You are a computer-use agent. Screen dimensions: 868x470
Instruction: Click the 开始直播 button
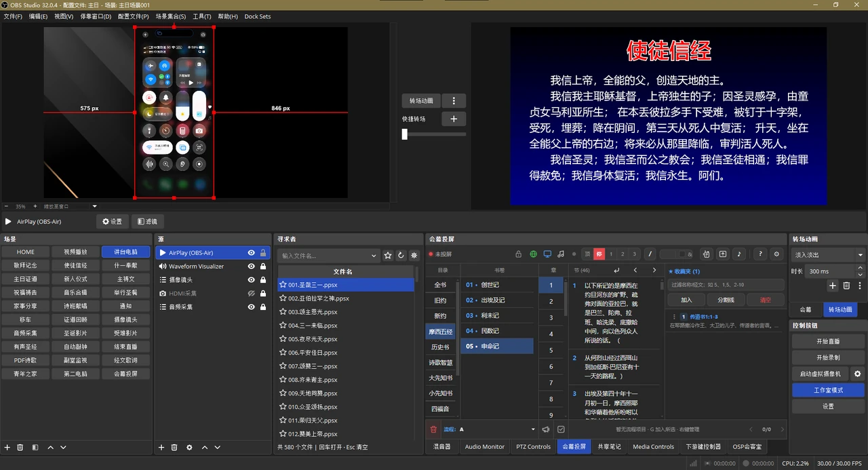[828, 341]
